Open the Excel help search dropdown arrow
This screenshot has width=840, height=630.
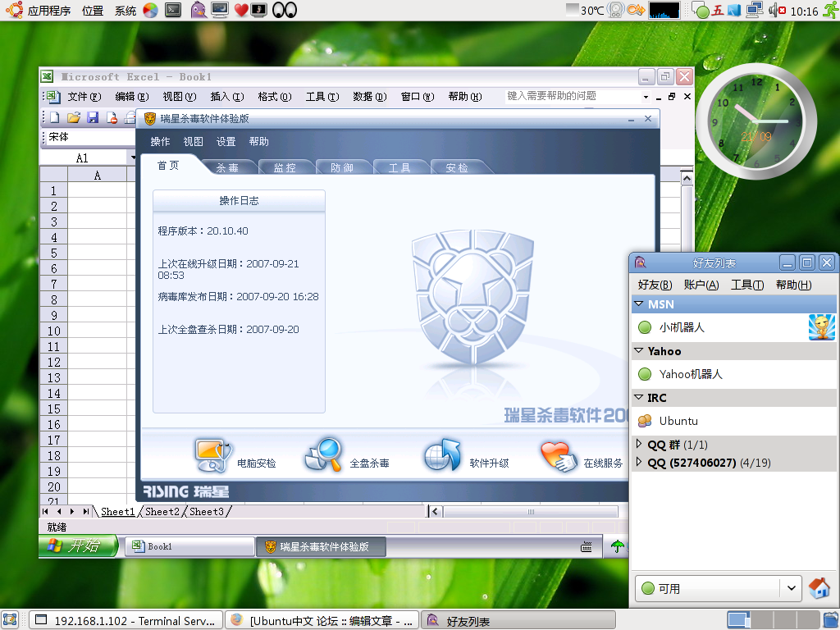pos(646,97)
